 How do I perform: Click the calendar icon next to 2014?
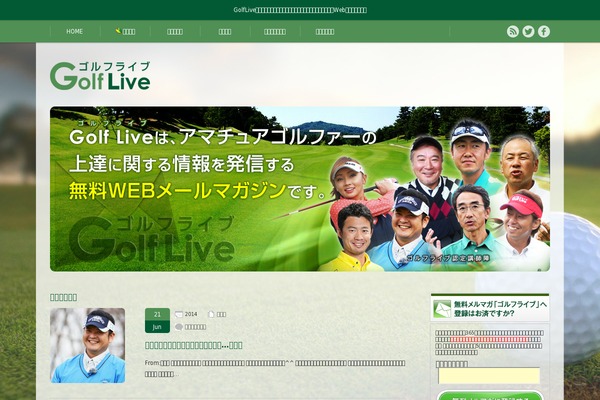pyautogui.click(x=179, y=314)
